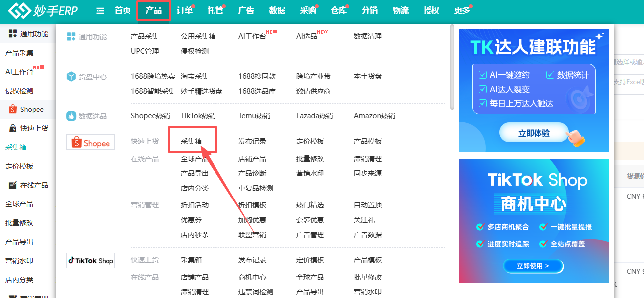Open the 首页 tab

coord(123,11)
